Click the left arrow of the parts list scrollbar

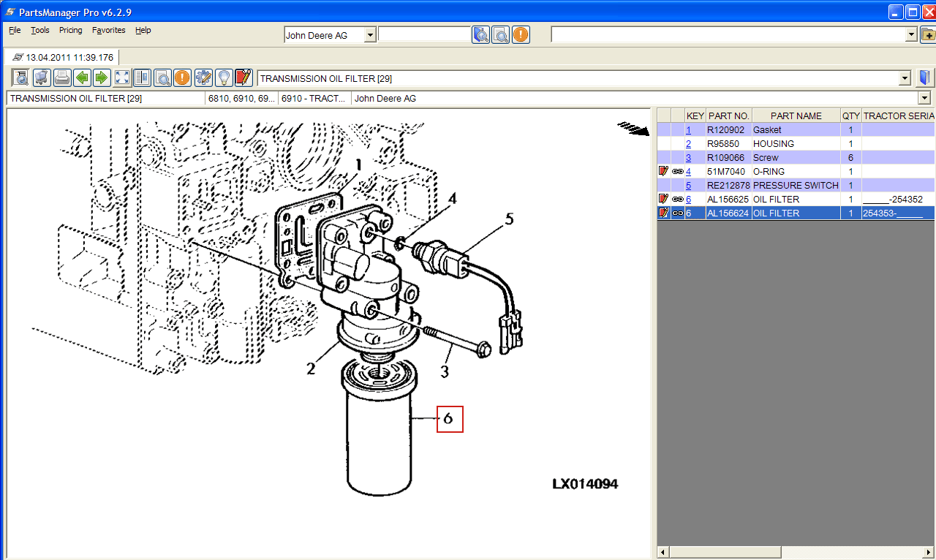pos(663,551)
